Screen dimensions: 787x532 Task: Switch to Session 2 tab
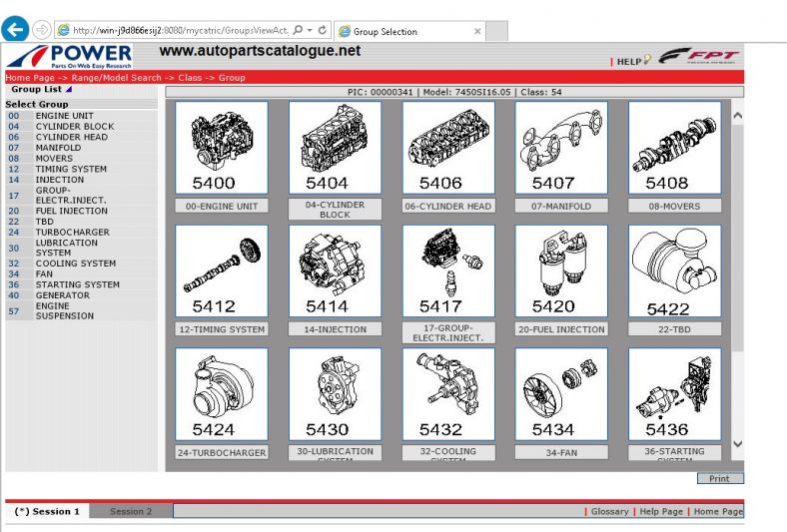pos(131,511)
